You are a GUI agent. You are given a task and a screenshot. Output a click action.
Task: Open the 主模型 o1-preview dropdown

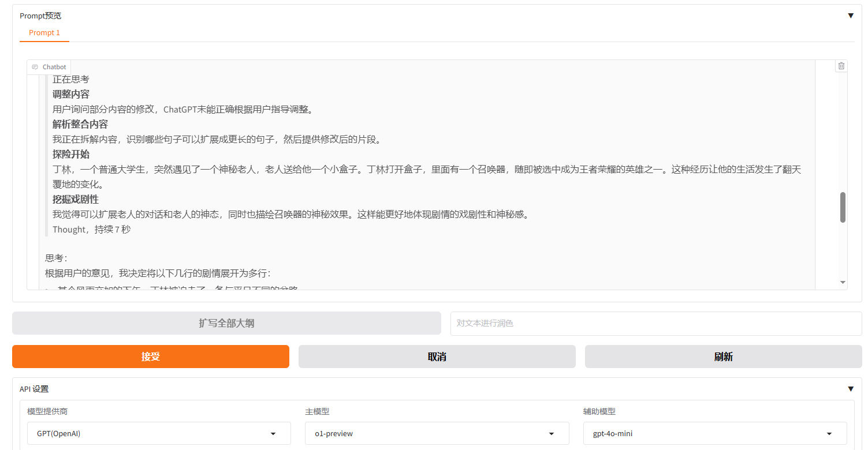(x=437, y=433)
